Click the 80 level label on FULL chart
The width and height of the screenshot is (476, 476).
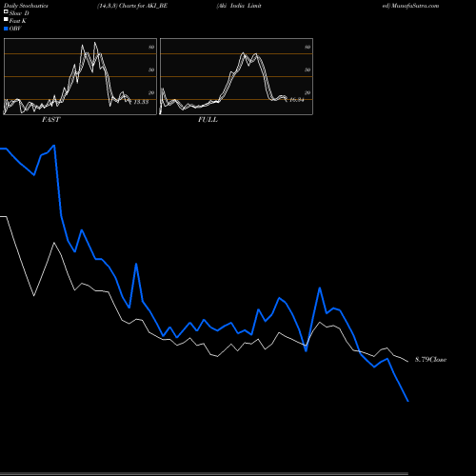(x=307, y=47)
